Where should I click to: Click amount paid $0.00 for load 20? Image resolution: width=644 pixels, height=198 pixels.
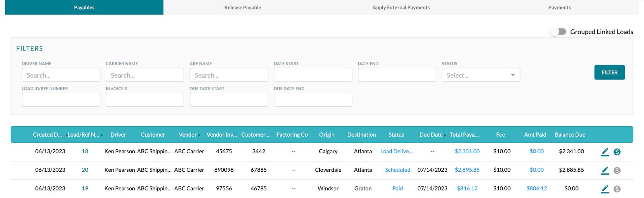tap(537, 170)
